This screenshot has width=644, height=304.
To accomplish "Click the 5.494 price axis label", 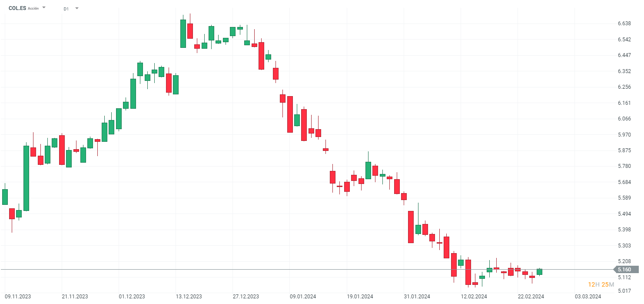I will [624, 214].
